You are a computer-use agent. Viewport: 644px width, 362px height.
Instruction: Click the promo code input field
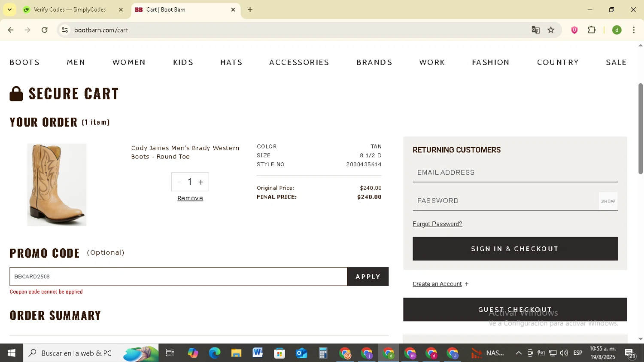(x=179, y=277)
